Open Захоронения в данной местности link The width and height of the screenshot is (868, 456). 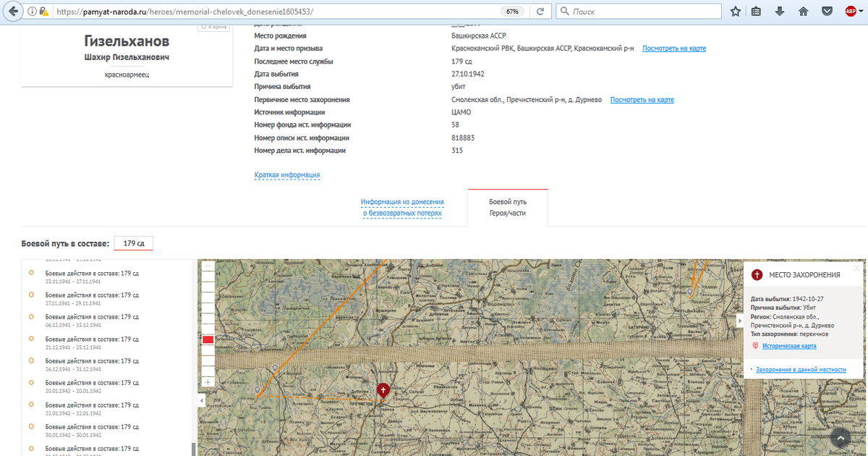801,369
